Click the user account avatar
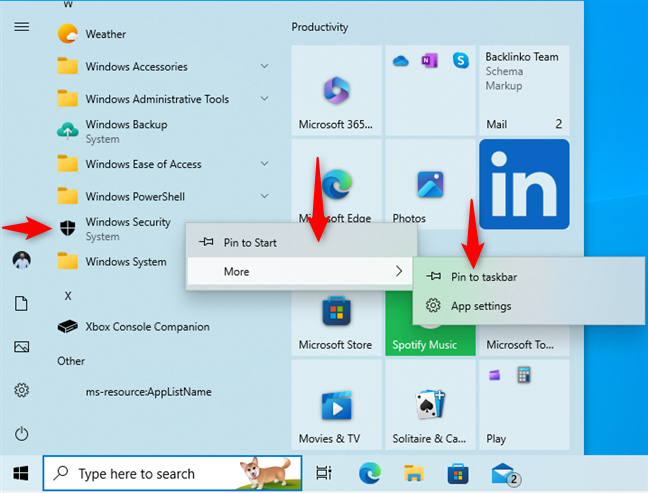Viewport: 648px width, 493px height. 21,260
